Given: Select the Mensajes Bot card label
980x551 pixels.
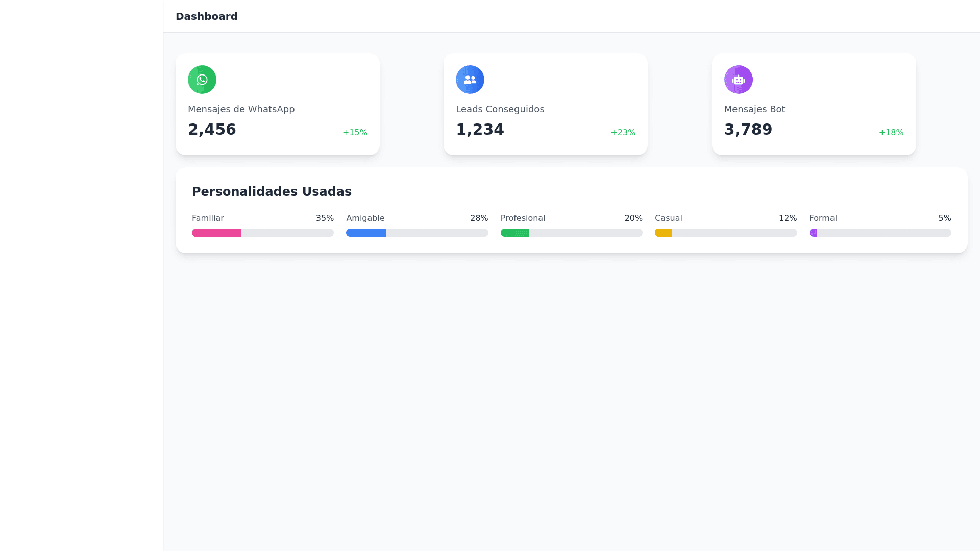Looking at the screenshot, I should click(754, 109).
